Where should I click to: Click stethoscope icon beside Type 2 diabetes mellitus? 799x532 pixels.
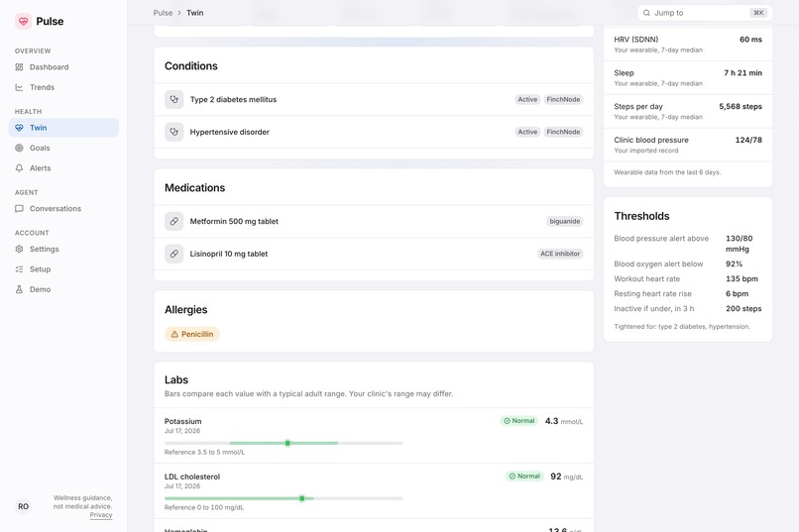tap(173, 100)
